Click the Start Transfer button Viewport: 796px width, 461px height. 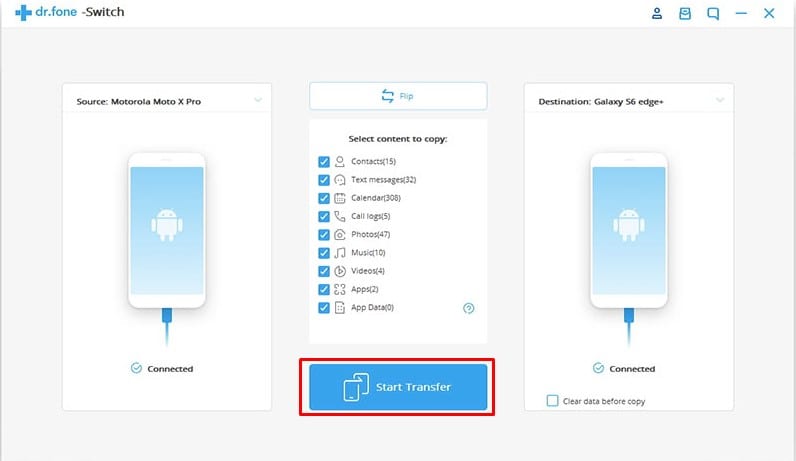point(398,387)
